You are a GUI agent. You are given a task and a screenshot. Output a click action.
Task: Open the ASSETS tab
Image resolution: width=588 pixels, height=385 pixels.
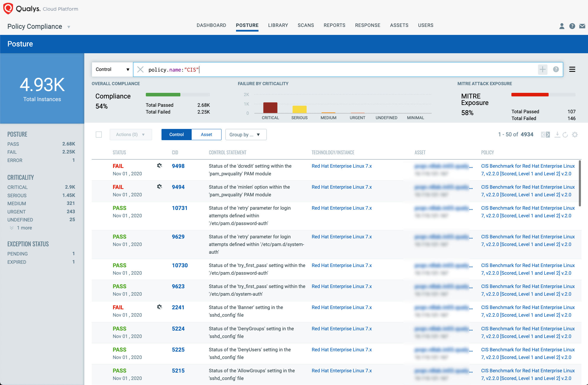coord(399,25)
